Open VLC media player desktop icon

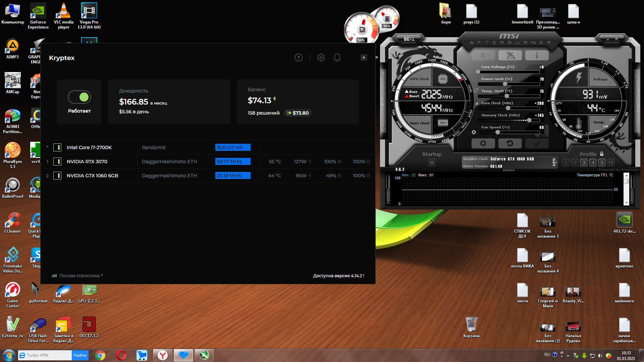[63, 16]
